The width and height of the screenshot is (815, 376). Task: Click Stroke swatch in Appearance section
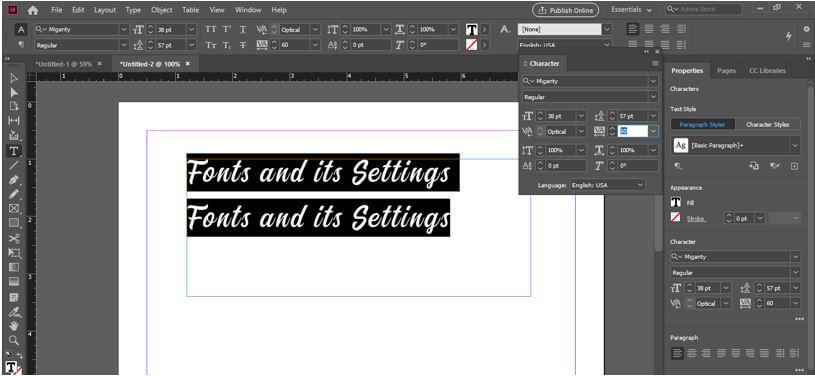[675, 218]
